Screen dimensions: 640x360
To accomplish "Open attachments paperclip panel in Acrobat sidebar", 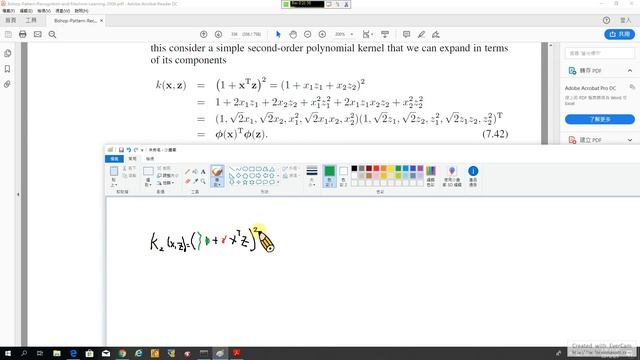I will pos(7,84).
